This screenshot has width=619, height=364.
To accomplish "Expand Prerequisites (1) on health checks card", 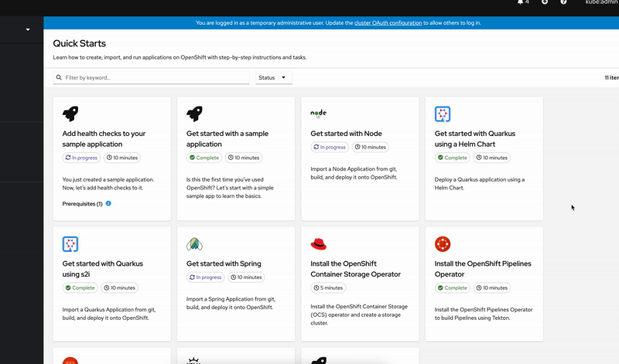I will point(83,203).
